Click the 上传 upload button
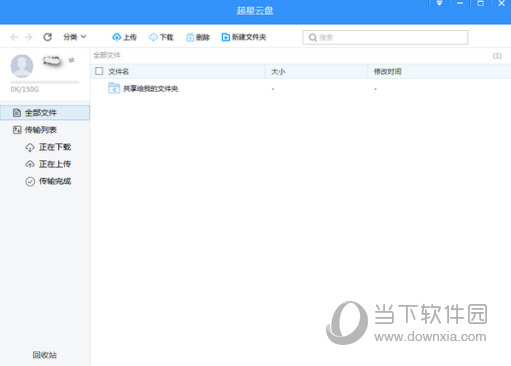 [x=124, y=37]
